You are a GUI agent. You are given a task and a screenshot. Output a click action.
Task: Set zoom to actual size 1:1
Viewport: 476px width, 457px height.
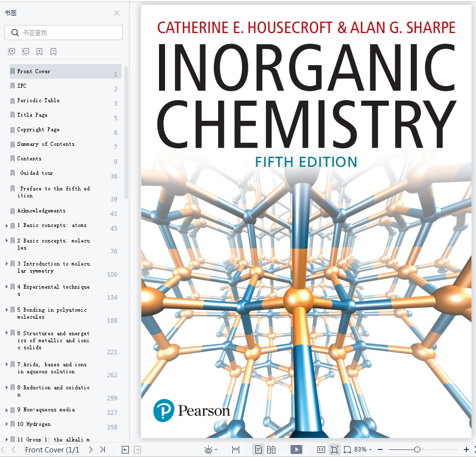pyautogui.click(x=321, y=449)
